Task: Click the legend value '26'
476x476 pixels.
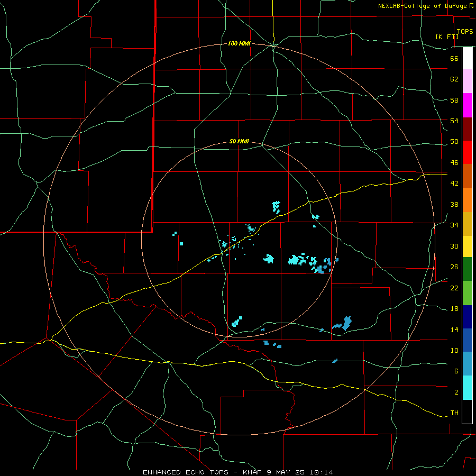Action: point(454,267)
